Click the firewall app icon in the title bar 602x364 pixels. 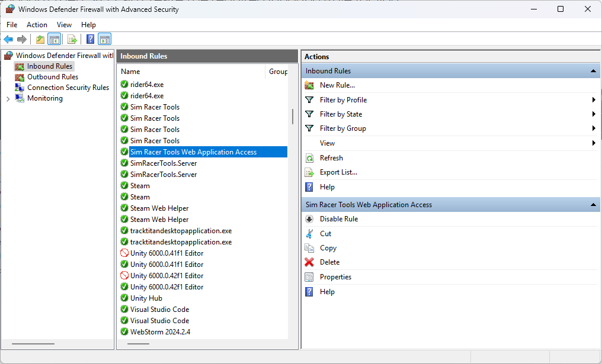(10, 9)
